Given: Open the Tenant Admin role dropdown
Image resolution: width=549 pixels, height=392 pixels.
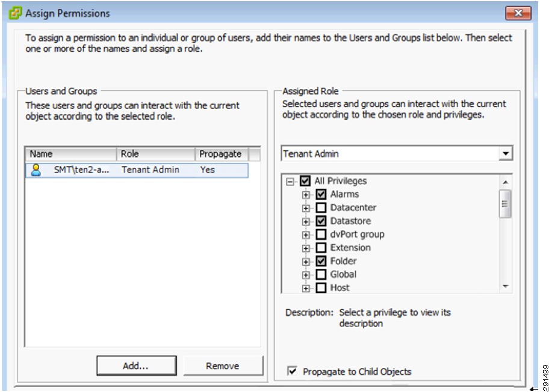Looking at the screenshot, I should pyautogui.click(x=505, y=153).
